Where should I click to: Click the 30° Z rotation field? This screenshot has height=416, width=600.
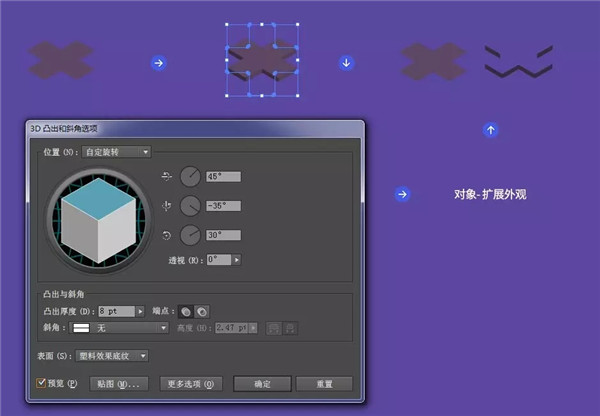pyautogui.click(x=223, y=235)
